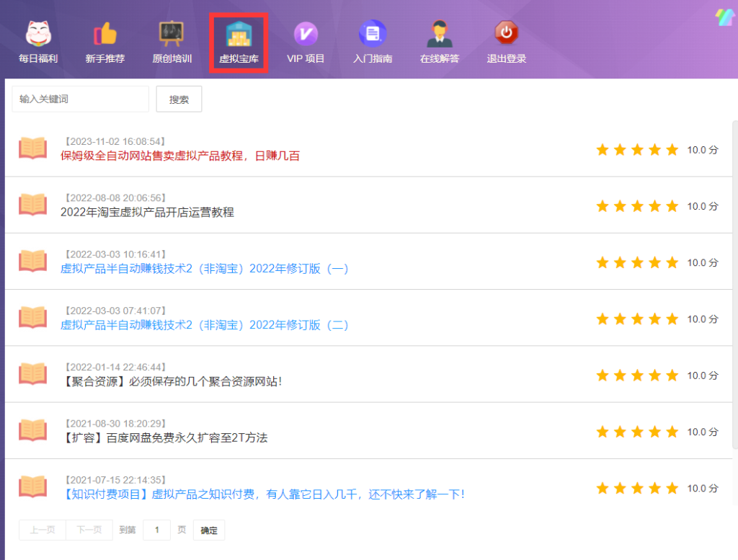This screenshot has height=560, width=738.
Task: Go to the next page via 下一页
Action: coord(89,530)
